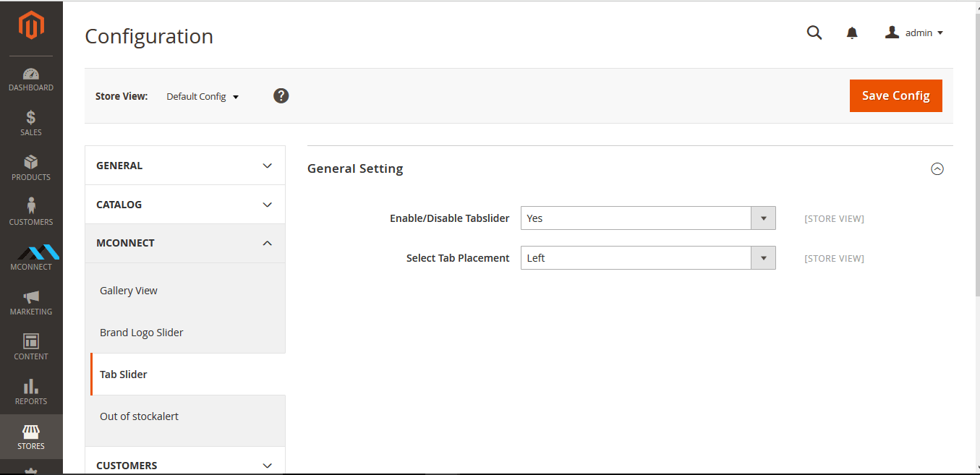The height and width of the screenshot is (475, 980).
Task: Click the Save Config button
Action: [895, 95]
